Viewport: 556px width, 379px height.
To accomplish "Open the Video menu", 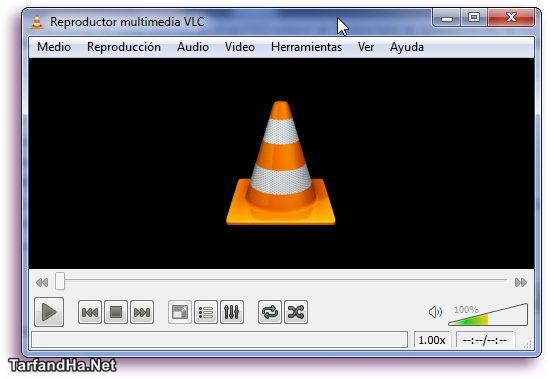I will coord(240,47).
